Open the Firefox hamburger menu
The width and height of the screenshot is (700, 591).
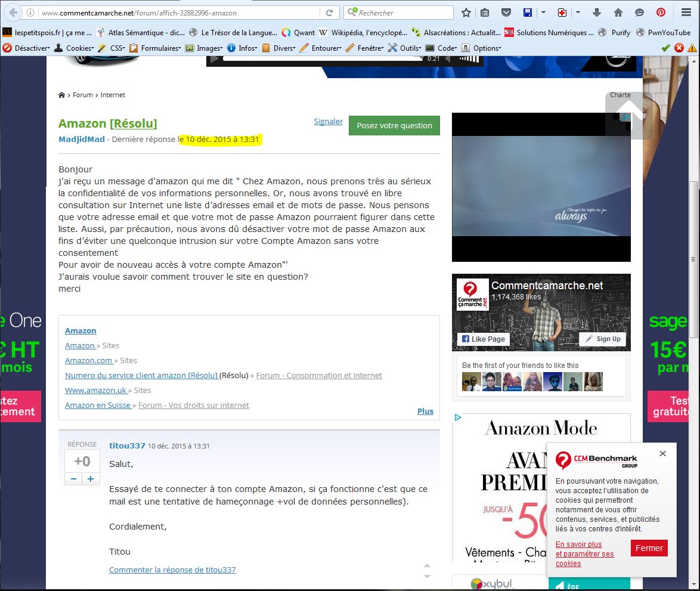[x=686, y=13]
